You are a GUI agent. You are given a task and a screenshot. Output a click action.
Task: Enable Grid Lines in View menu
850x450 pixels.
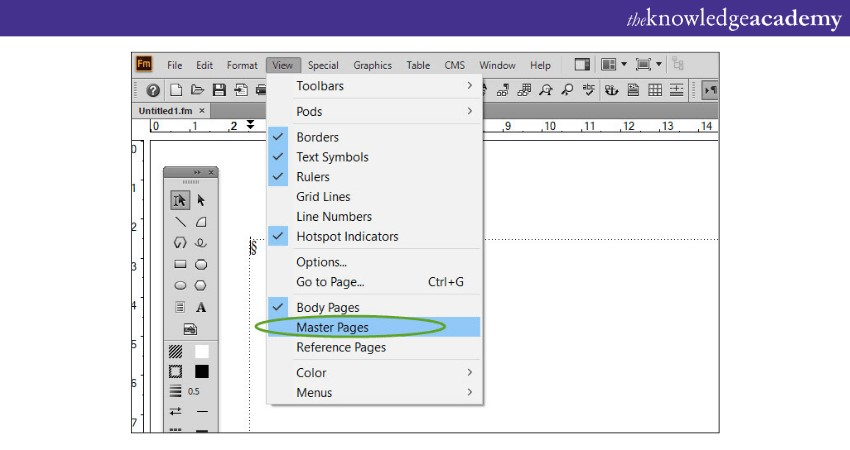click(x=323, y=197)
